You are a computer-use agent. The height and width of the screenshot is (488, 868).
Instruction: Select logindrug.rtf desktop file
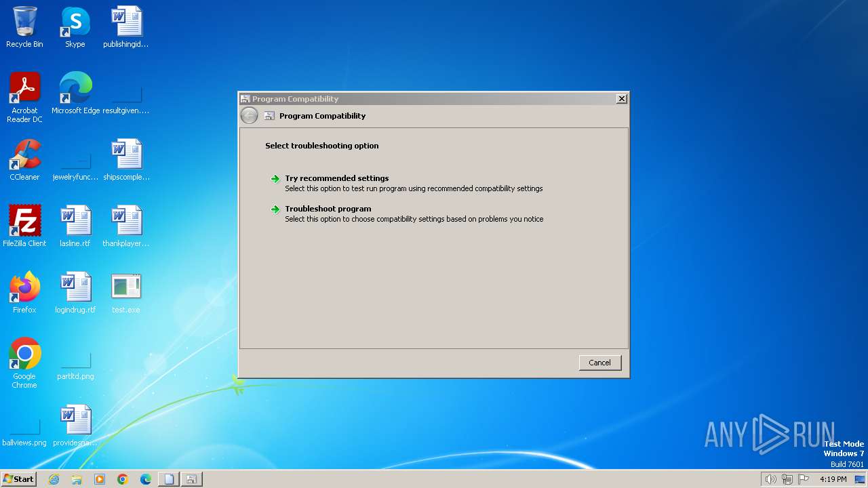pos(75,293)
